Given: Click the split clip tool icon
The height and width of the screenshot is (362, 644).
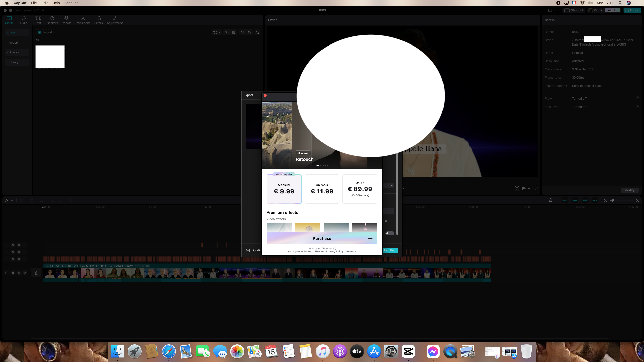Looking at the screenshot, I should coord(42,200).
